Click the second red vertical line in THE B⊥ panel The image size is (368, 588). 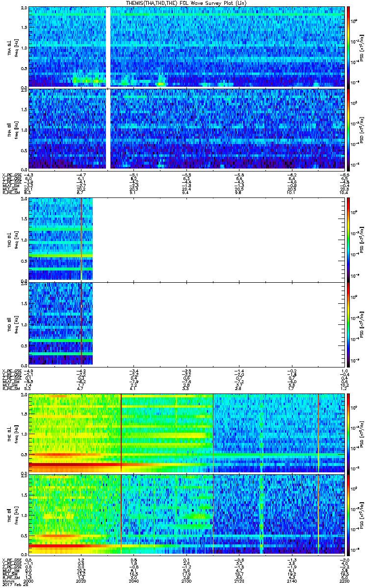[x=213, y=433]
